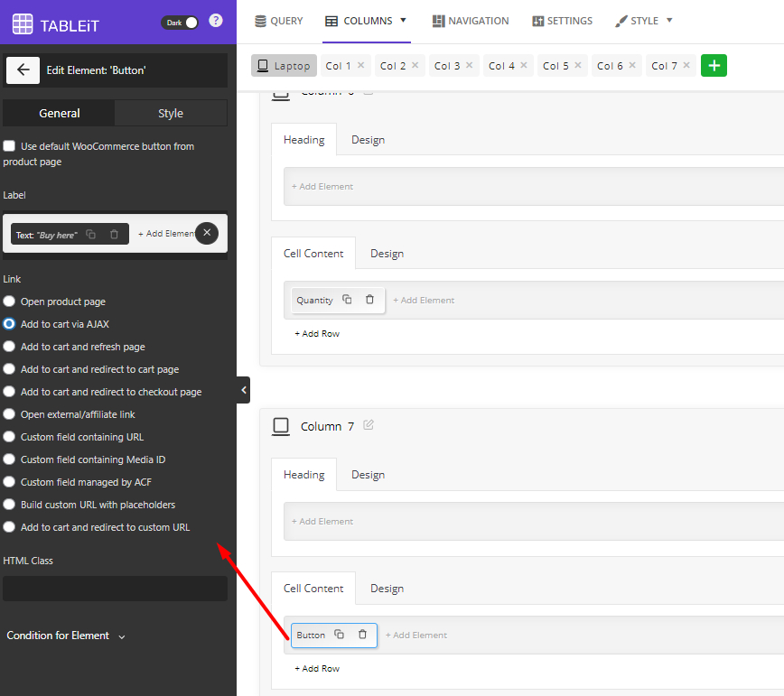Collapse the sidebar with the arrow handle
784x696 pixels.
(243, 390)
